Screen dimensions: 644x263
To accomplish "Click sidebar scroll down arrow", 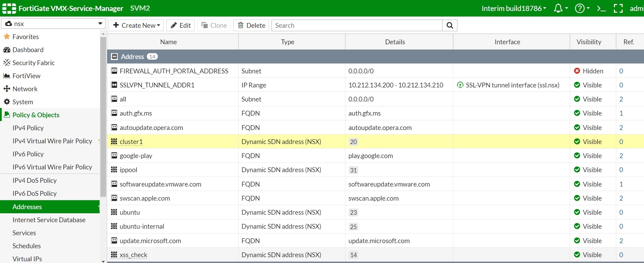I will pyautogui.click(x=103, y=261).
